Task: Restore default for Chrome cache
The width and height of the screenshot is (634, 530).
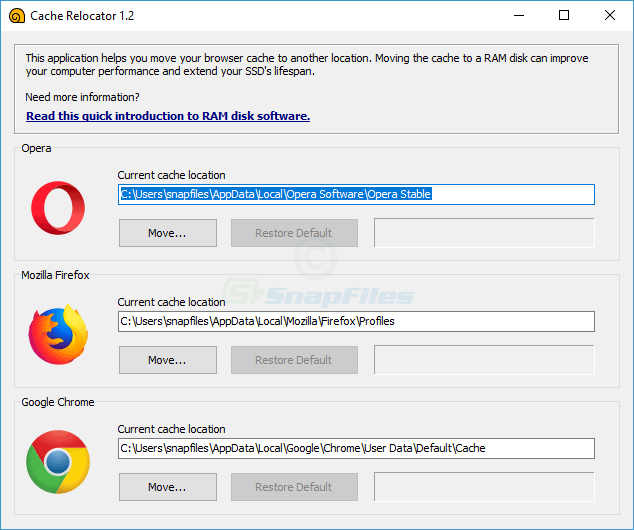Action: [x=294, y=487]
